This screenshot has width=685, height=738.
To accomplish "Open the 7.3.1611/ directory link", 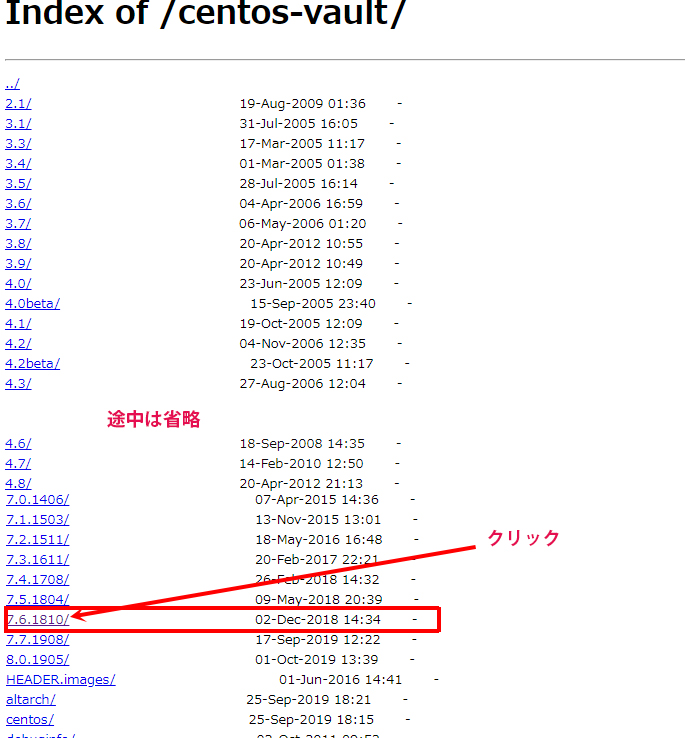I will pos(38,560).
